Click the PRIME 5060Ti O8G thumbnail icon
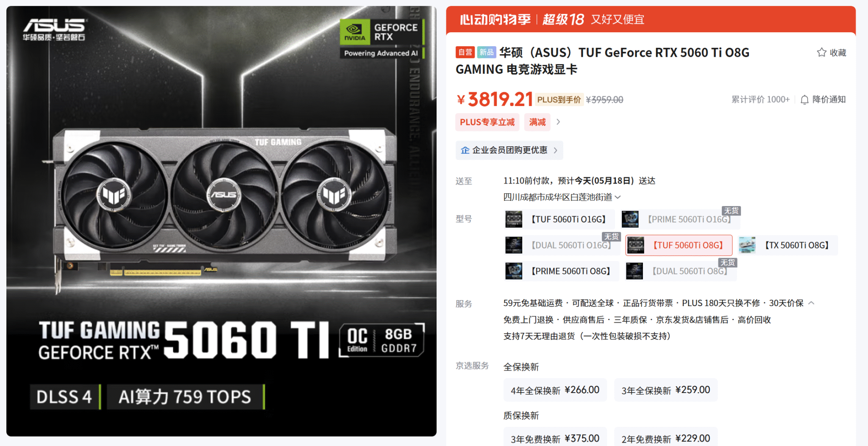868x446 pixels. point(514,271)
